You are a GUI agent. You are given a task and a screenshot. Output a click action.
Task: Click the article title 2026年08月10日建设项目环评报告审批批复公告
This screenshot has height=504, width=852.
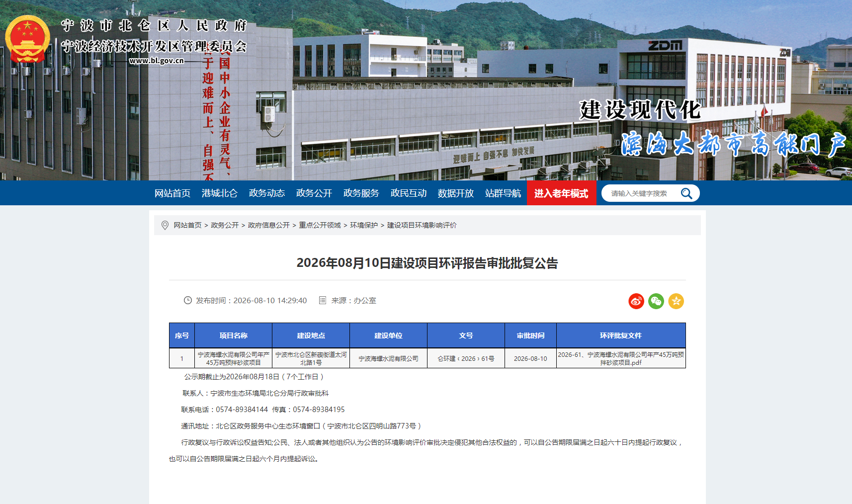click(x=427, y=263)
